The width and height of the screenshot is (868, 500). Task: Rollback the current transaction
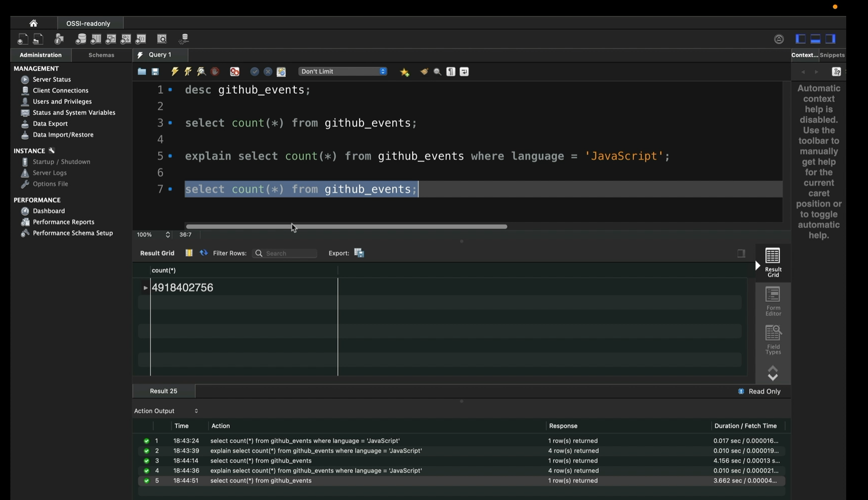click(268, 71)
